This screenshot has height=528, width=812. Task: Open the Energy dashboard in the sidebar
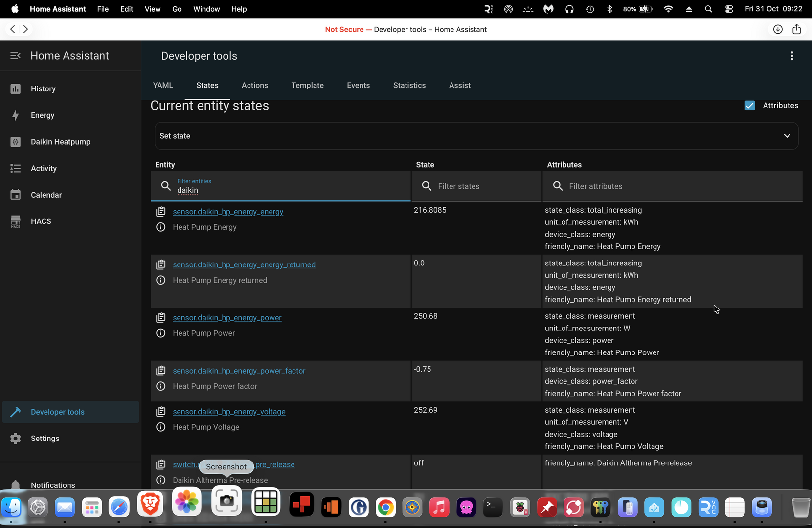click(x=42, y=115)
